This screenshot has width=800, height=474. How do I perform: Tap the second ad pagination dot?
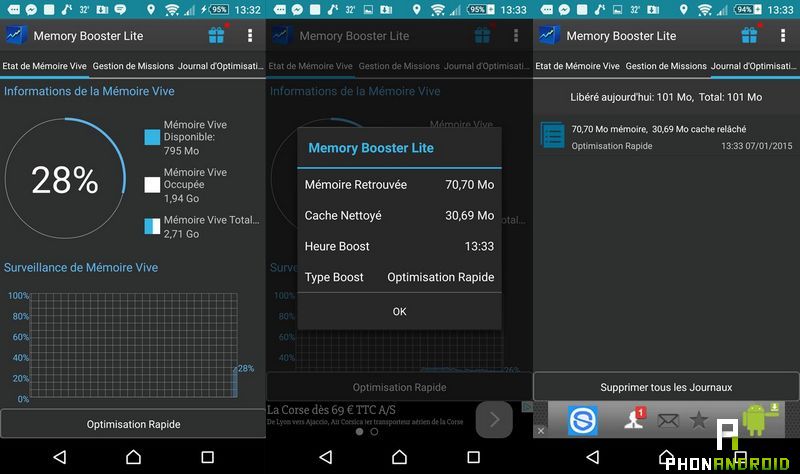tap(374, 432)
